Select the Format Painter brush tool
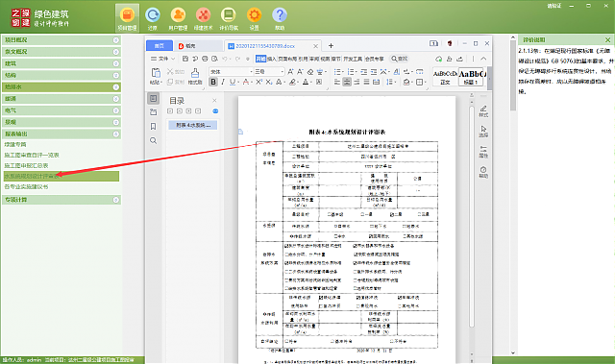 (x=194, y=76)
